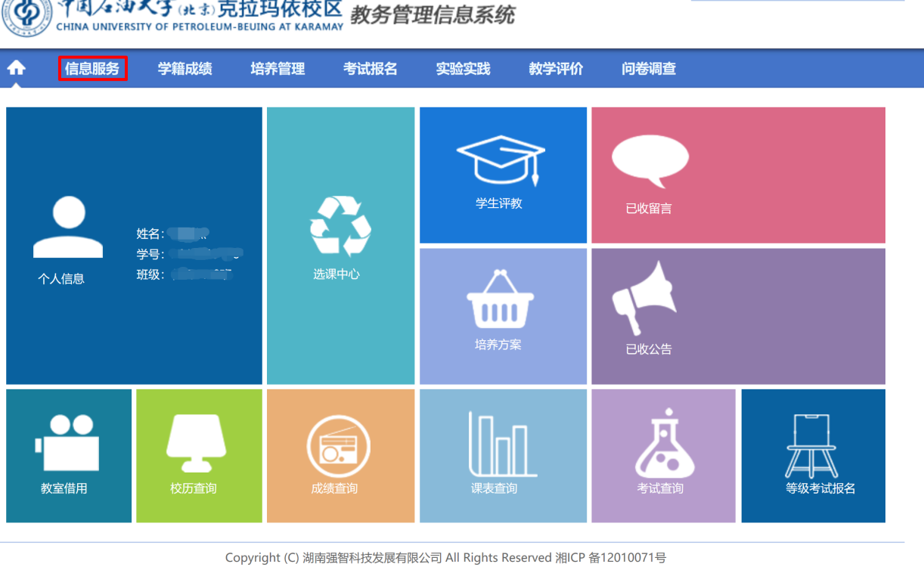Image resolution: width=924 pixels, height=573 pixels.
Task: Open the 培养管理 menu
Action: (x=278, y=69)
